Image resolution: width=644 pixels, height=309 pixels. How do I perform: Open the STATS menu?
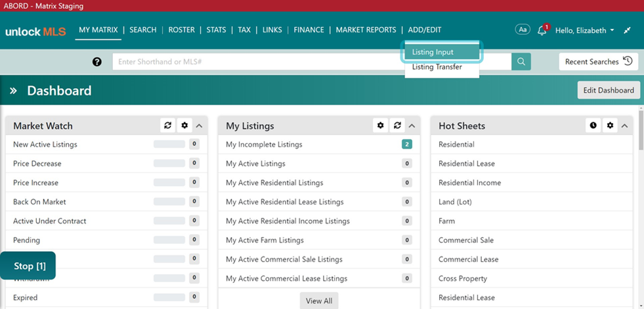(216, 30)
